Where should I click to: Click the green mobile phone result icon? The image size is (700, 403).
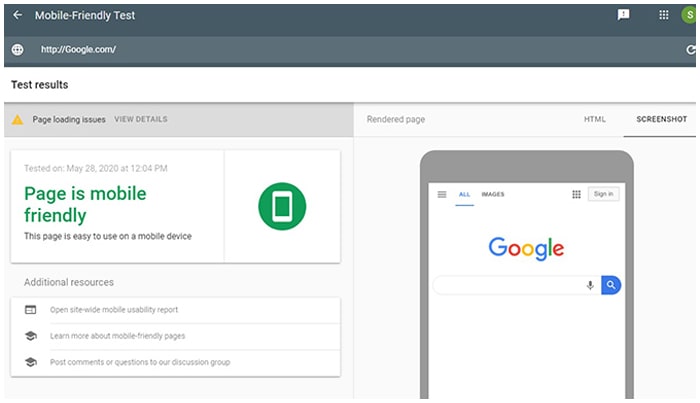[x=282, y=206]
